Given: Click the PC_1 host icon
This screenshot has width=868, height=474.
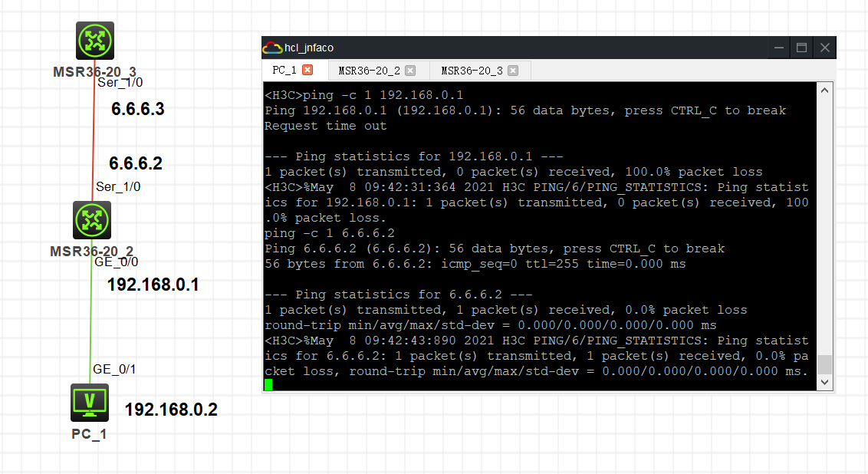Looking at the screenshot, I should pos(90,403).
